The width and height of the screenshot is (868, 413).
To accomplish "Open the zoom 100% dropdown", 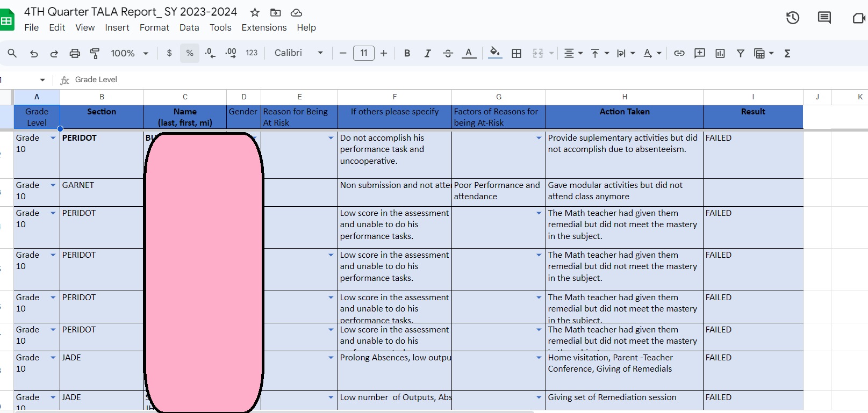I will [130, 53].
